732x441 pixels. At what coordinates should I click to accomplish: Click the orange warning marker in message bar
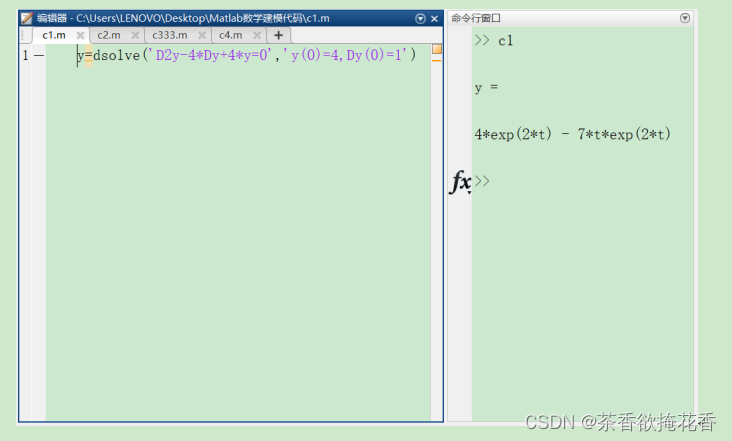click(x=437, y=61)
